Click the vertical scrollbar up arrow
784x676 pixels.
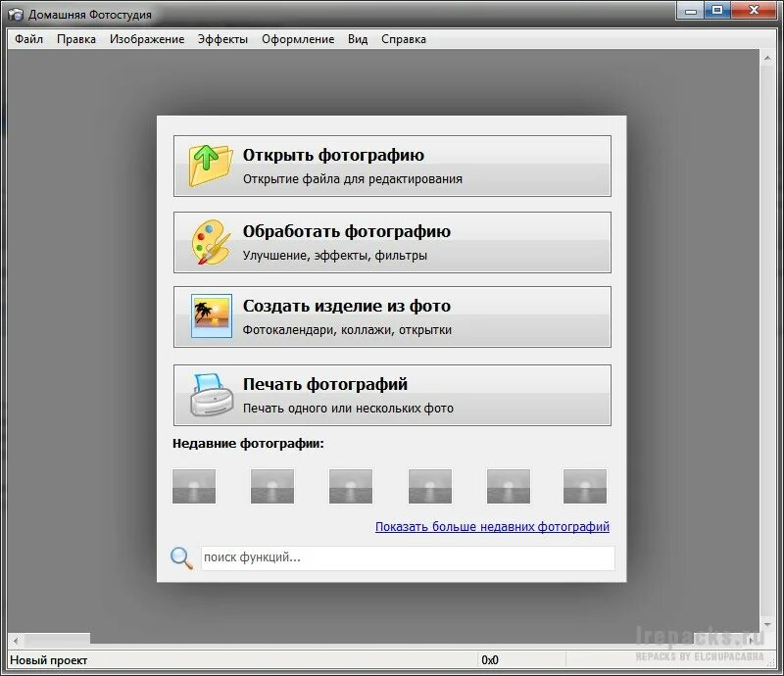[x=767, y=58]
